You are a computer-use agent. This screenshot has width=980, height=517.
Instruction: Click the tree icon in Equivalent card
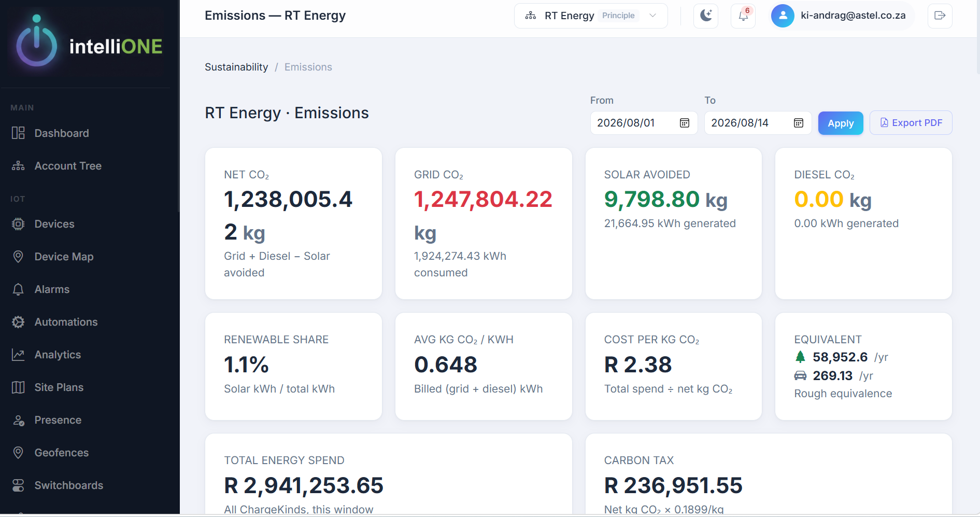(801, 357)
